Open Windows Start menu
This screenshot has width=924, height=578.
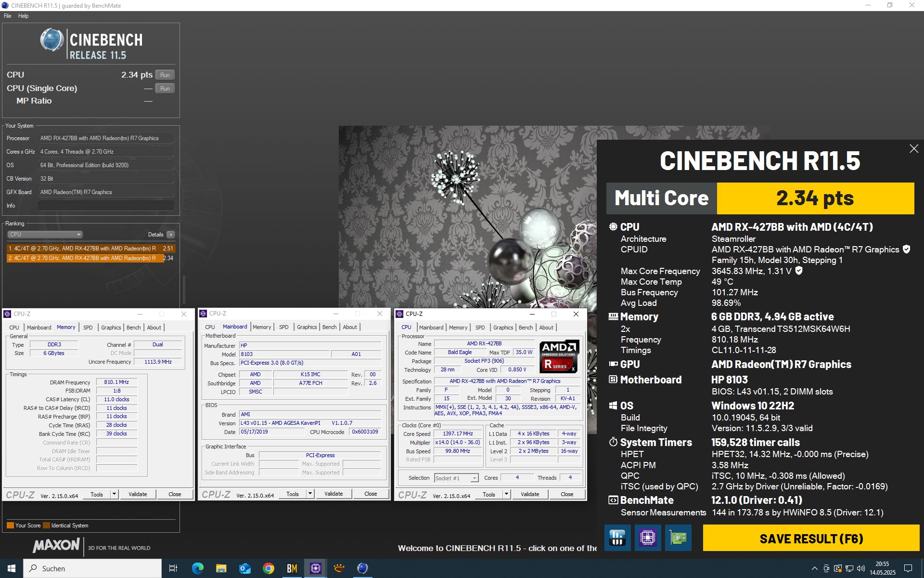coord(12,568)
